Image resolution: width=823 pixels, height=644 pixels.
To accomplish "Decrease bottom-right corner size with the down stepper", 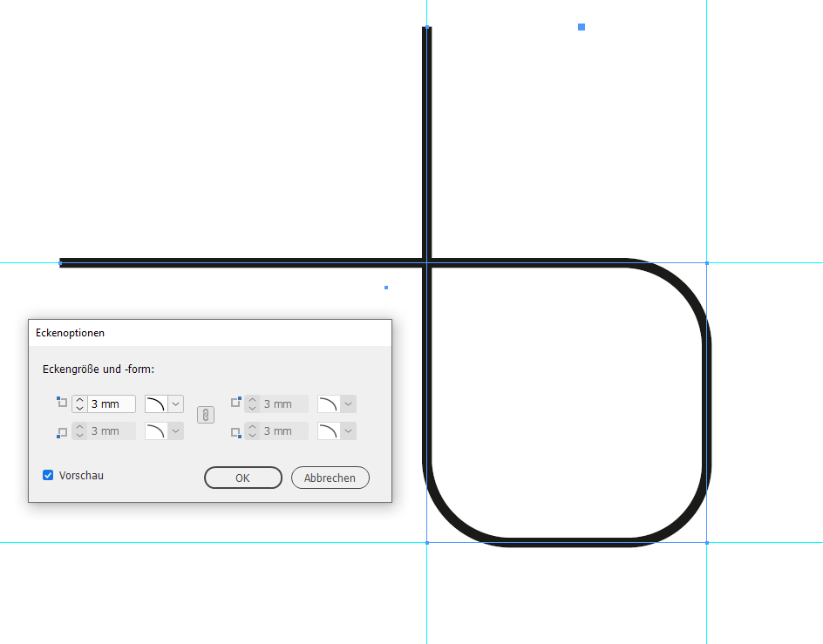I will [x=253, y=434].
